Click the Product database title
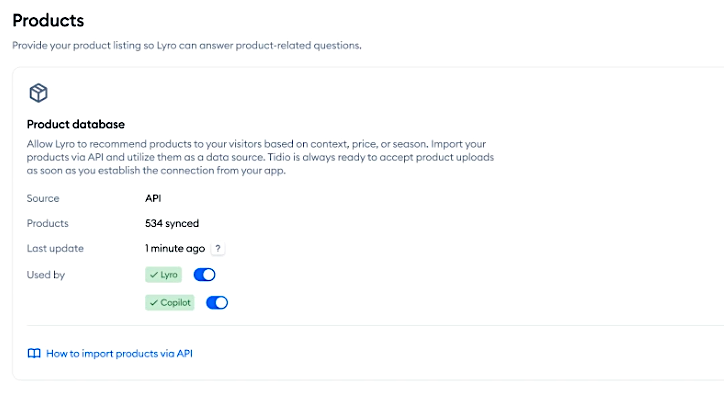Screen dimensions: 724x401 pyautogui.click(x=76, y=124)
